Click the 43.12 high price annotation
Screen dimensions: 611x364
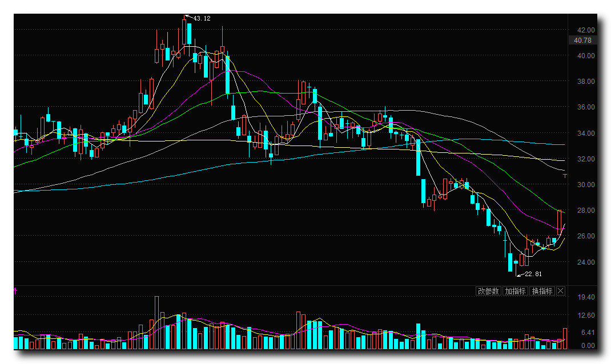[202, 18]
